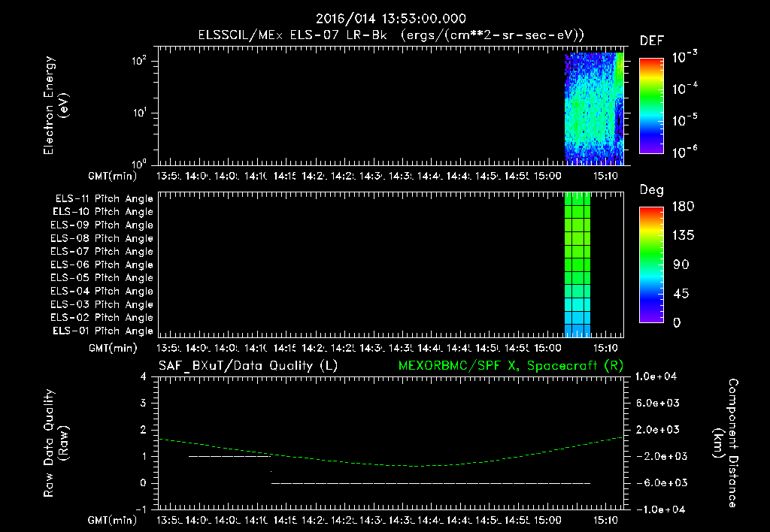Click the green pitch angle data column
This screenshot has height=532, width=770.
(577, 265)
